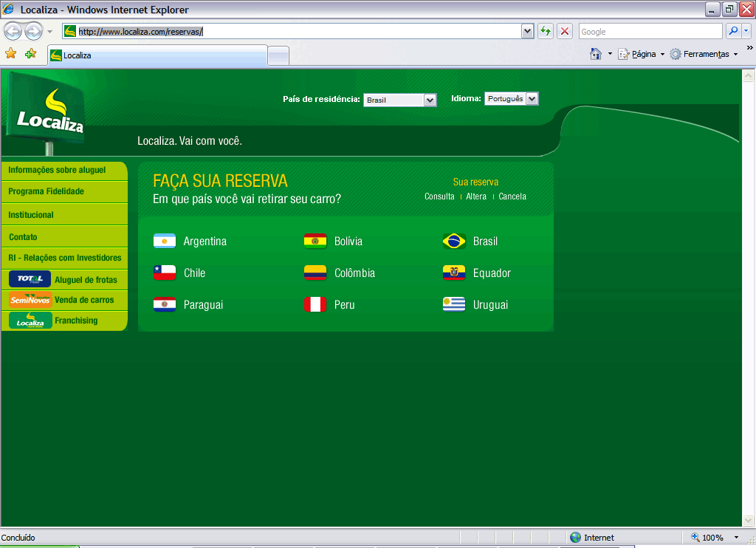This screenshot has width=756, height=548.
Task: Click the SemiNovos logo icon
Action: coord(30,300)
